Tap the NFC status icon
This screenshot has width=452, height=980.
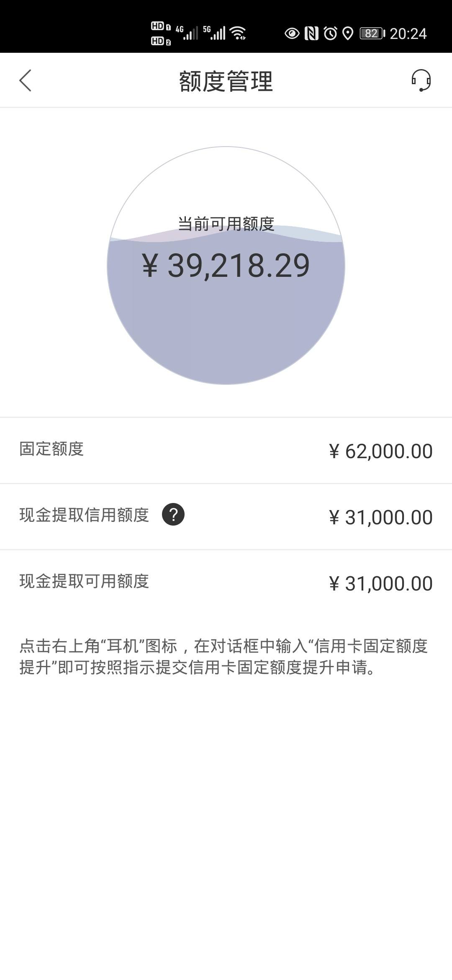point(311,33)
